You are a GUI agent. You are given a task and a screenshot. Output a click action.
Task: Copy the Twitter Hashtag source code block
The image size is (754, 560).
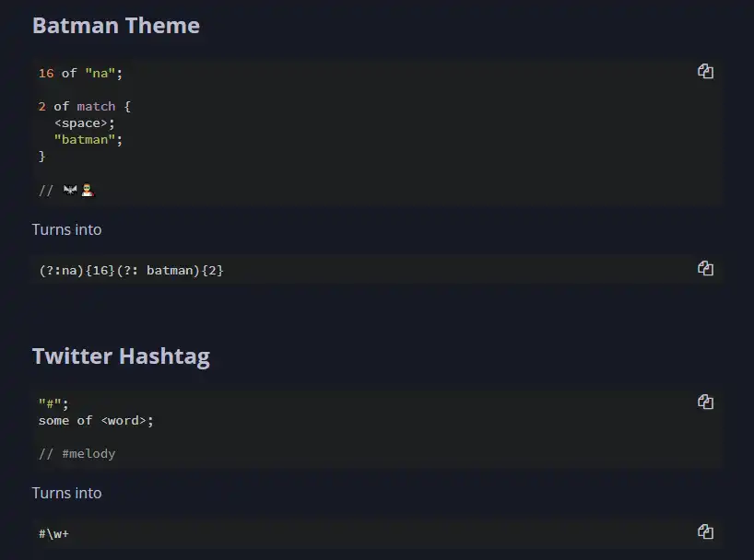click(x=705, y=402)
